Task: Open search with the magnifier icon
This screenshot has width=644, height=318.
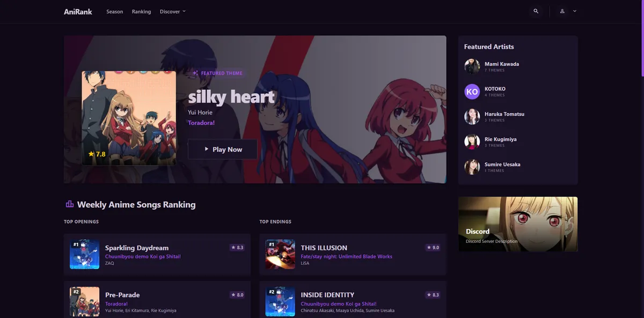Action: point(536,11)
